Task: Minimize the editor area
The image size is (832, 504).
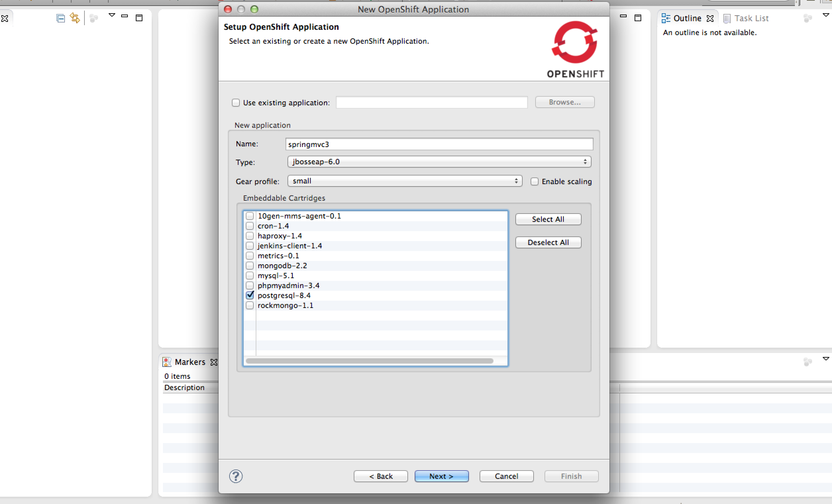Action: pyautogui.click(x=623, y=16)
